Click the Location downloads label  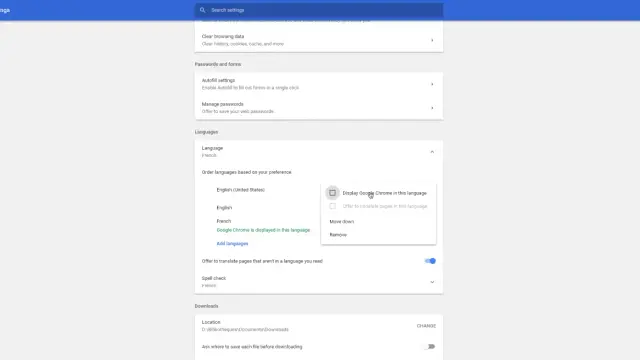click(211, 322)
